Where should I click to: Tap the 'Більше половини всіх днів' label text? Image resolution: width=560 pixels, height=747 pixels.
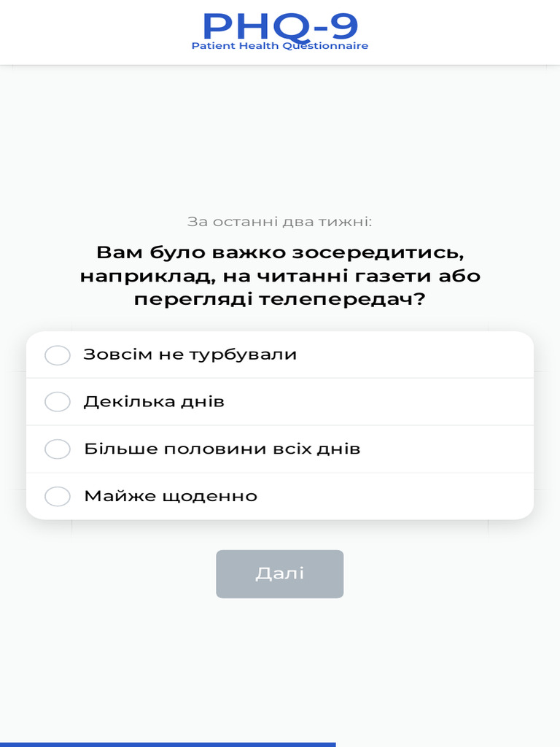point(222,449)
